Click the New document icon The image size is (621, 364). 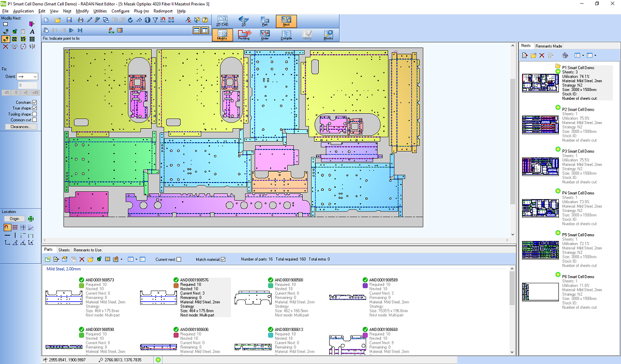pyautogui.click(x=47, y=20)
